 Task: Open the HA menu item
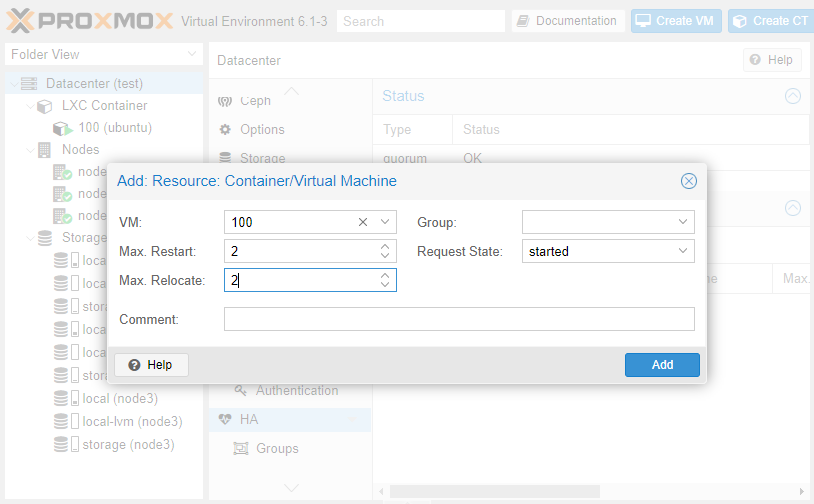point(248,419)
